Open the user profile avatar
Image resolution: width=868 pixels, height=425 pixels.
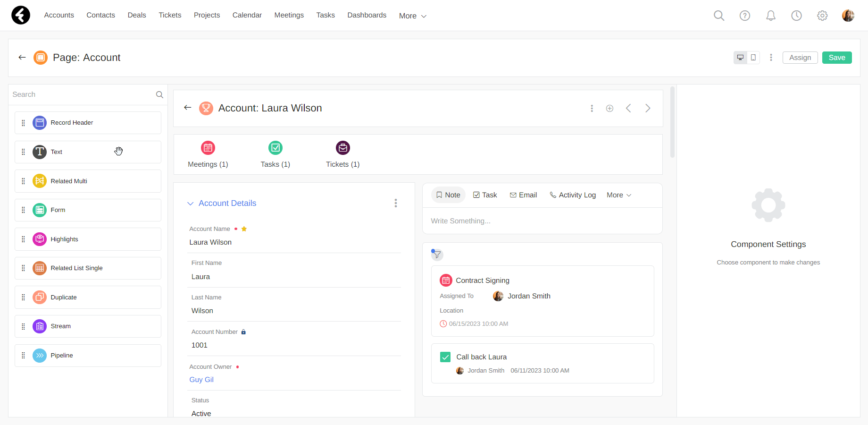click(848, 16)
